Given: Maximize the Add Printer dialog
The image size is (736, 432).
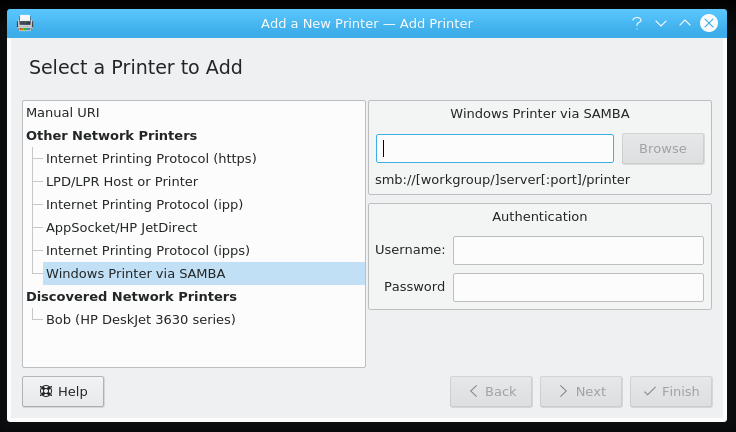Looking at the screenshot, I should coord(685,23).
